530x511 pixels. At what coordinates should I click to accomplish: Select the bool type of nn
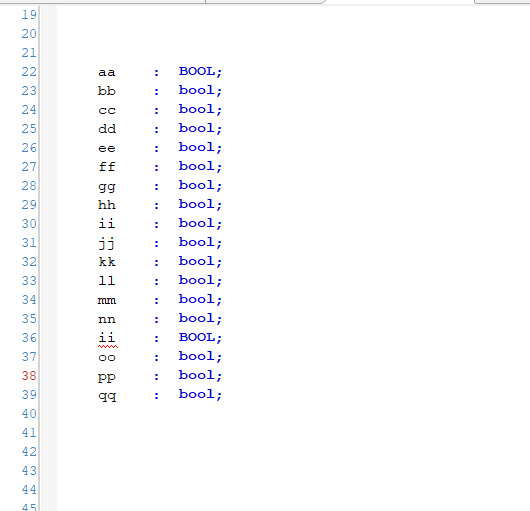pyautogui.click(x=197, y=318)
